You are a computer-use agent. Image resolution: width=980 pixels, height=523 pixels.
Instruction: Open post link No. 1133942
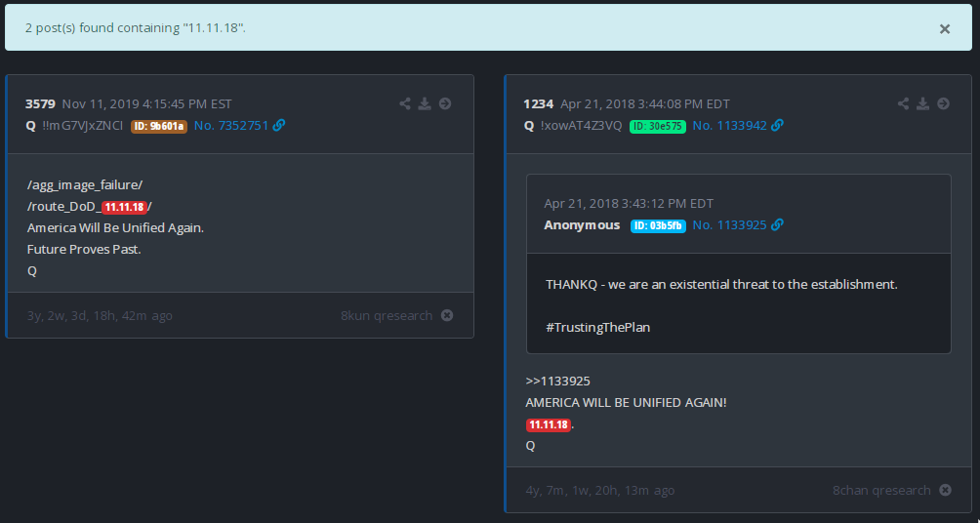pyautogui.click(x=729, y=126)
